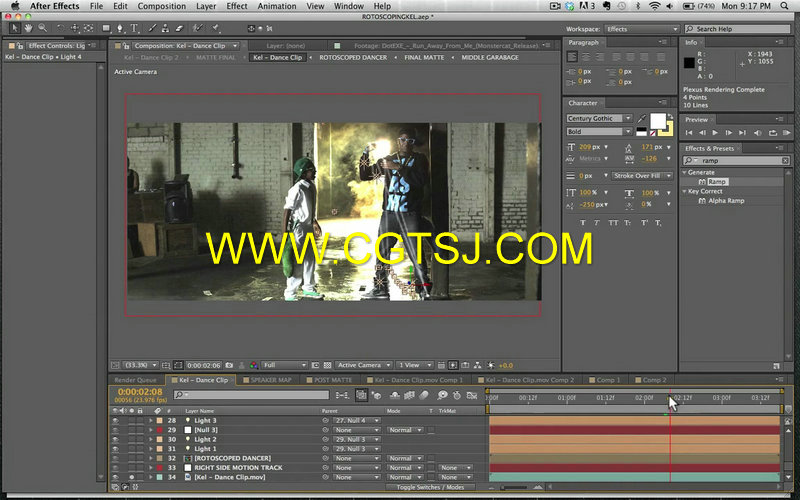Click the Toggle Switches / Modes button

coord(430,487)
